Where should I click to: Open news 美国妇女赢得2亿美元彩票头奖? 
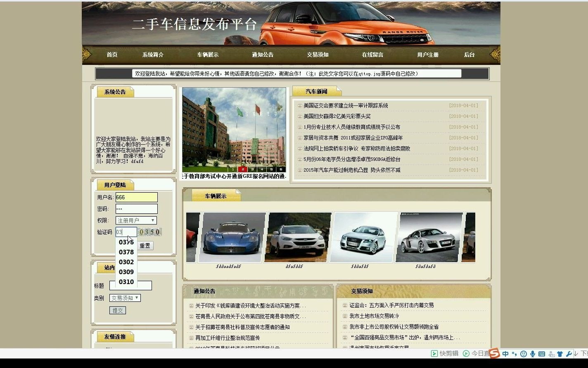point(337,117)
